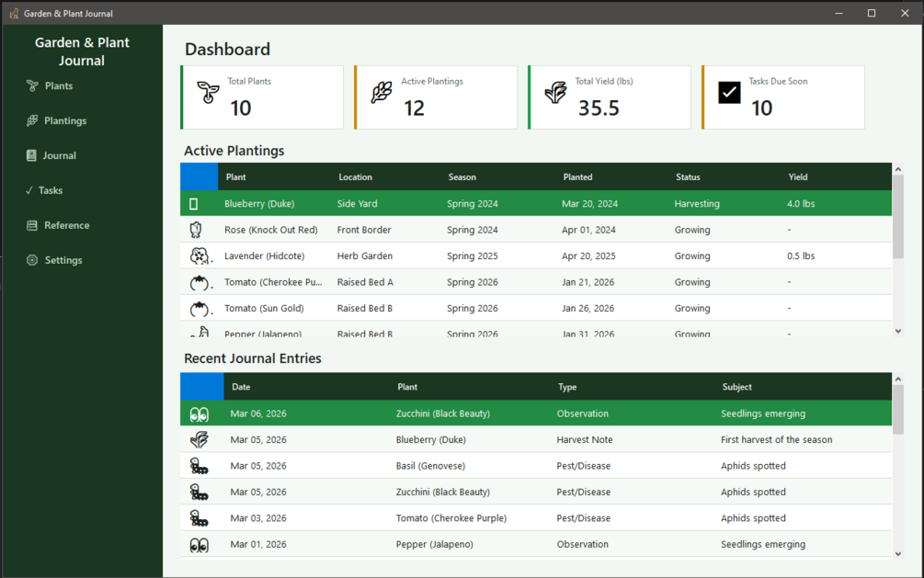
Task: Select the 'Harvest Note' type cell
Action: pos(585,439)
